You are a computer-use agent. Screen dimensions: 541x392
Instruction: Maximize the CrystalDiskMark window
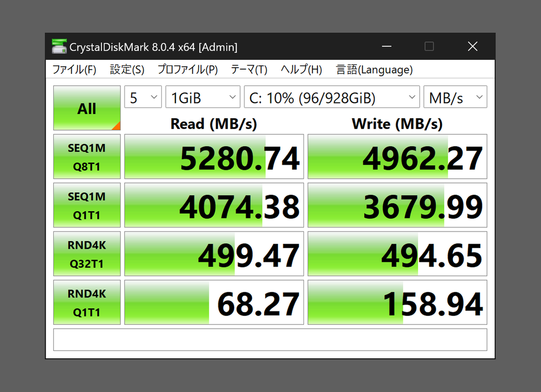pyautogui.click(x=429, y=46)
